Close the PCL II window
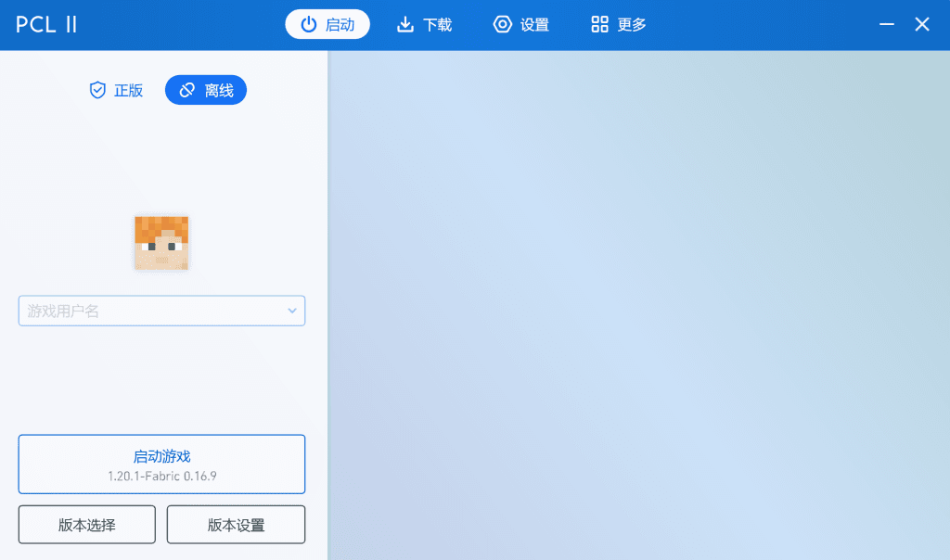Viewport: 950px width, 560px height. 922,24
